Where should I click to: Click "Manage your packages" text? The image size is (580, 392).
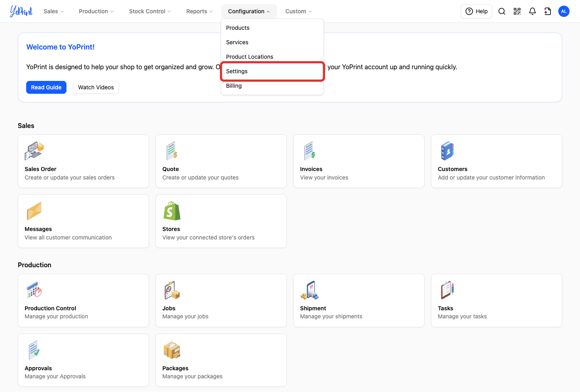coord(193,376)
